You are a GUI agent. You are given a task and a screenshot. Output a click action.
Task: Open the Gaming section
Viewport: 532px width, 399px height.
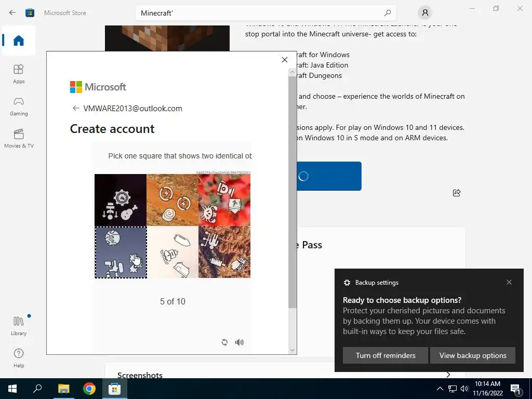19,106
